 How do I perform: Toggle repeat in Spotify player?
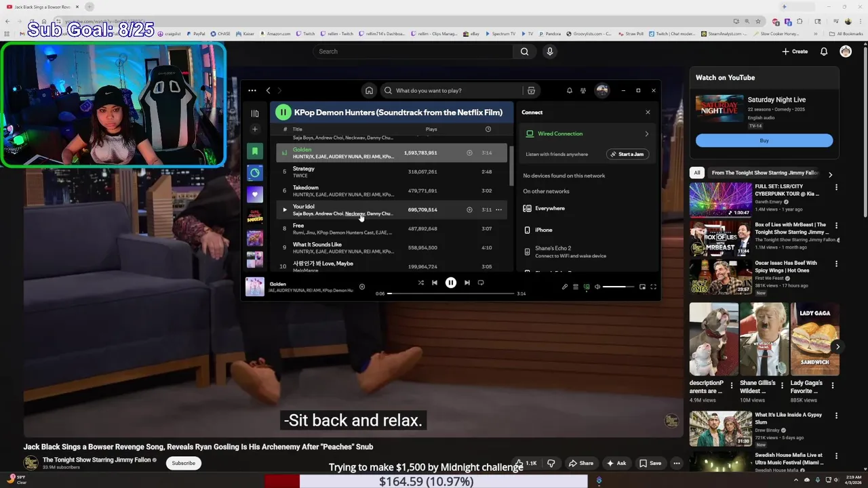(481, 283)
